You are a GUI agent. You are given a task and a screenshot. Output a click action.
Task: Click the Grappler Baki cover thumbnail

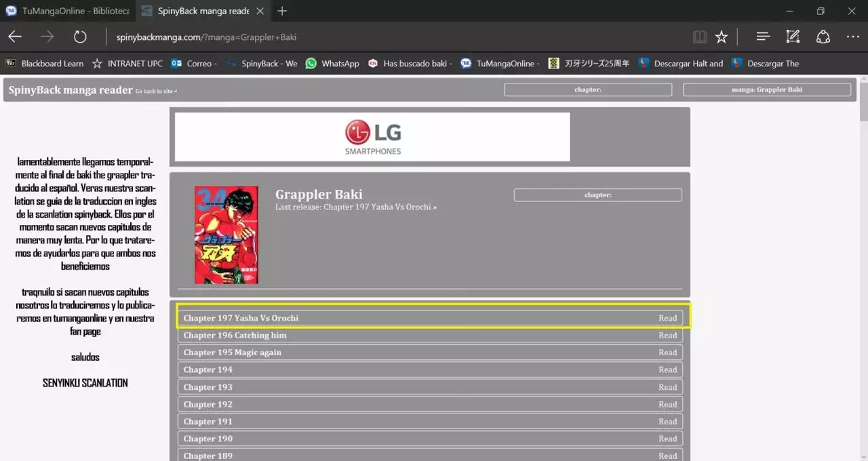(x=226, y=235)
